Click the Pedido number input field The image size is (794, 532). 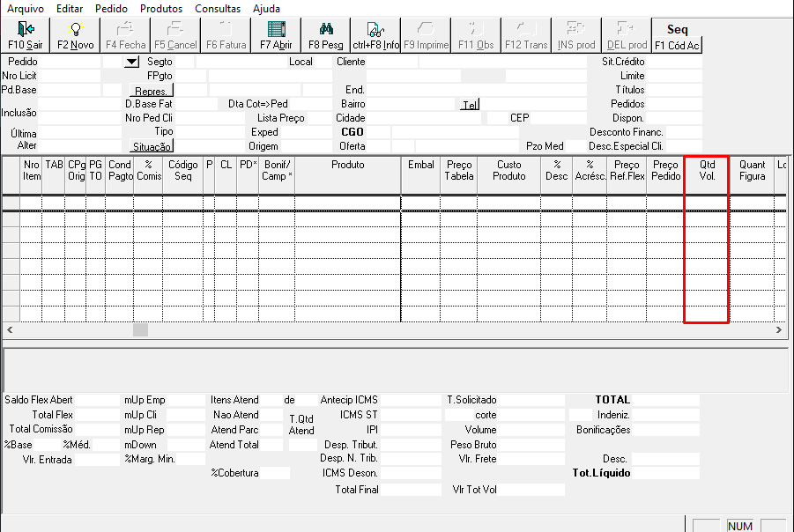pos(70,62)
